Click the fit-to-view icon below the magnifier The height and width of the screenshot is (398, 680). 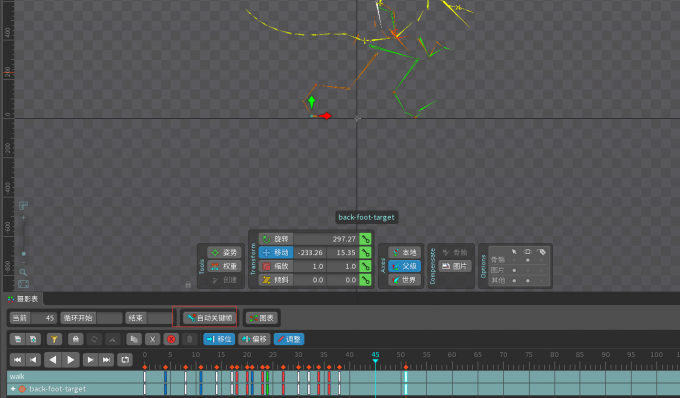pyautogui.click(x=23, y=284)
